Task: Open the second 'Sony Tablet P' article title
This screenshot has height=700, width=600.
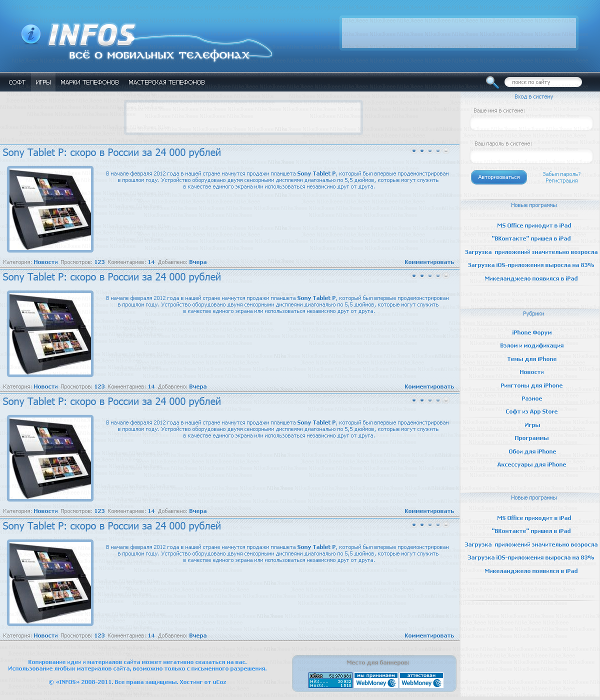Action: tap(111, 277)
